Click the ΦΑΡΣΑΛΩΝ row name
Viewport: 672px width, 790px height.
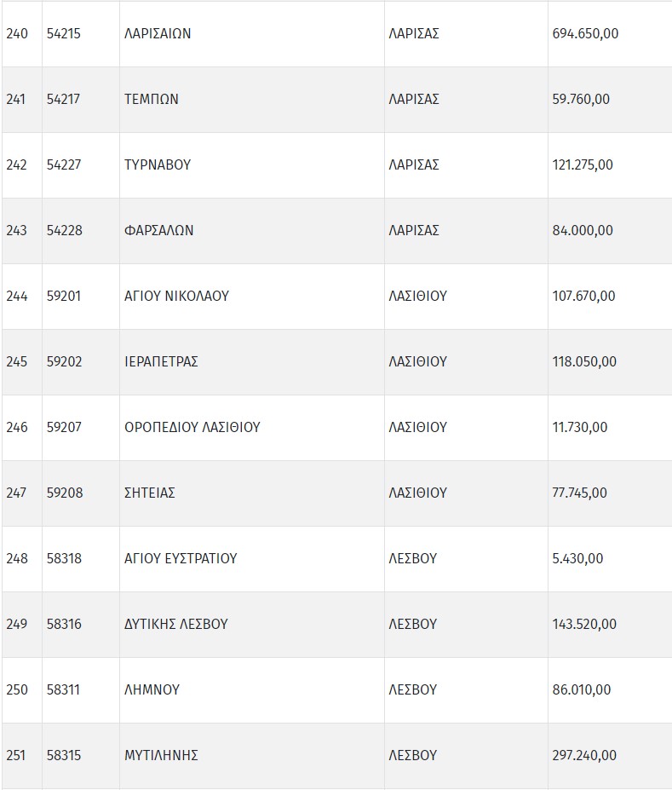pyautogui.click(x=159, y=231)
